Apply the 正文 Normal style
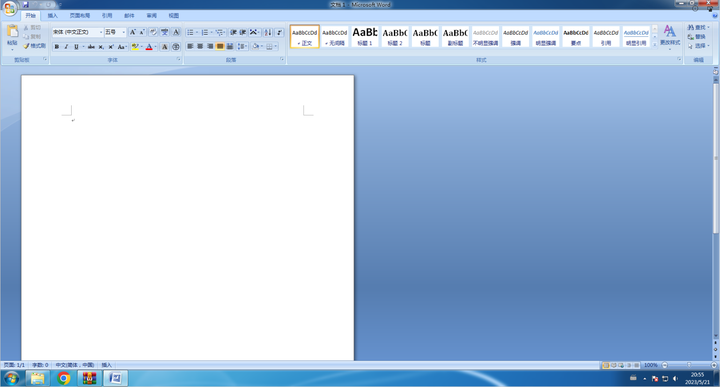The height and width of the screenshot is (387, 720). [304, 36]
